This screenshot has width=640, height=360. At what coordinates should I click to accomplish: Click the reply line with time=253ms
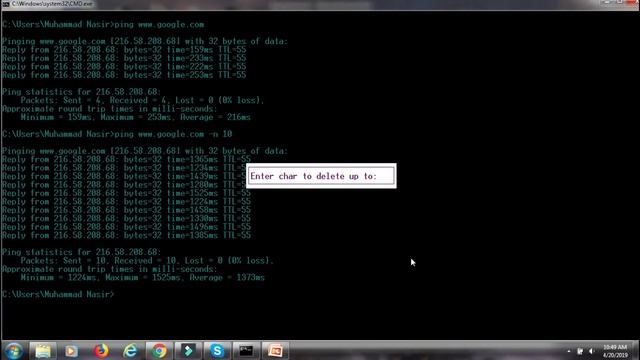click(124, 75)
